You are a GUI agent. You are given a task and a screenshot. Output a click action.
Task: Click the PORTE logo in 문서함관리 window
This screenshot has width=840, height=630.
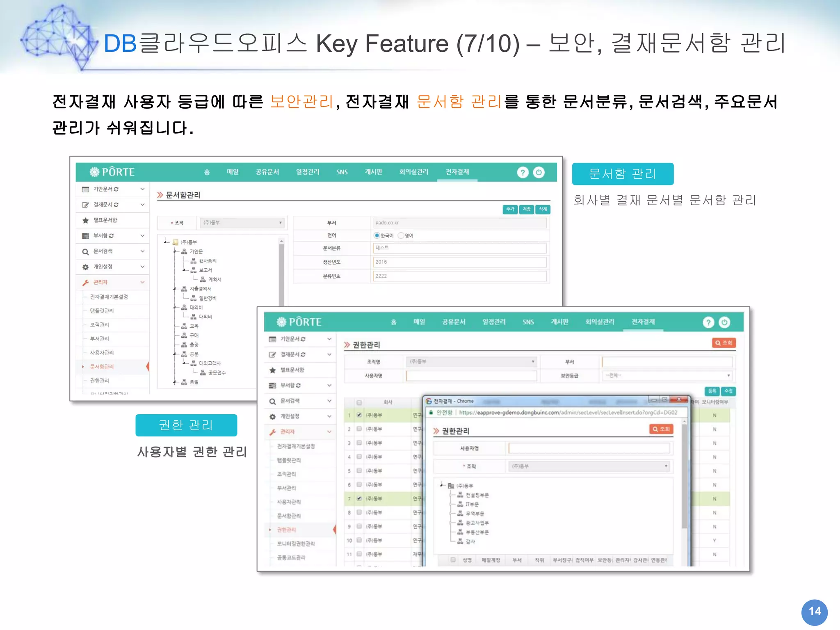pos(112,172)
